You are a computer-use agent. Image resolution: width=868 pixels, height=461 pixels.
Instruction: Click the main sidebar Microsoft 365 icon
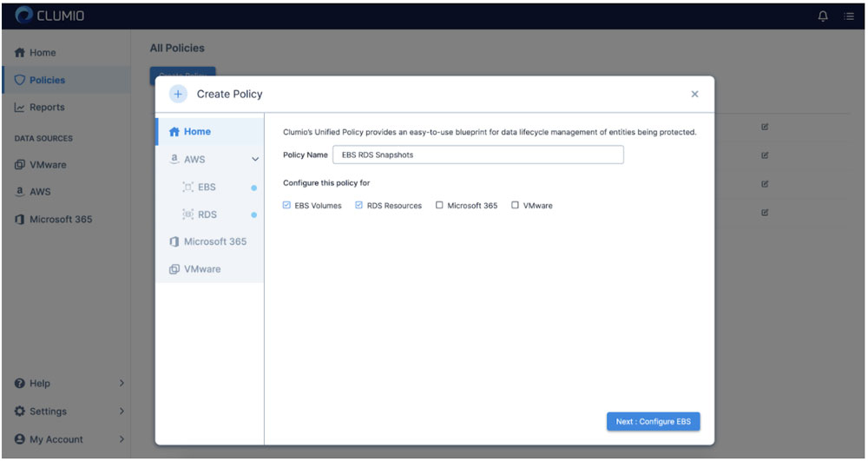pos(20,219)
